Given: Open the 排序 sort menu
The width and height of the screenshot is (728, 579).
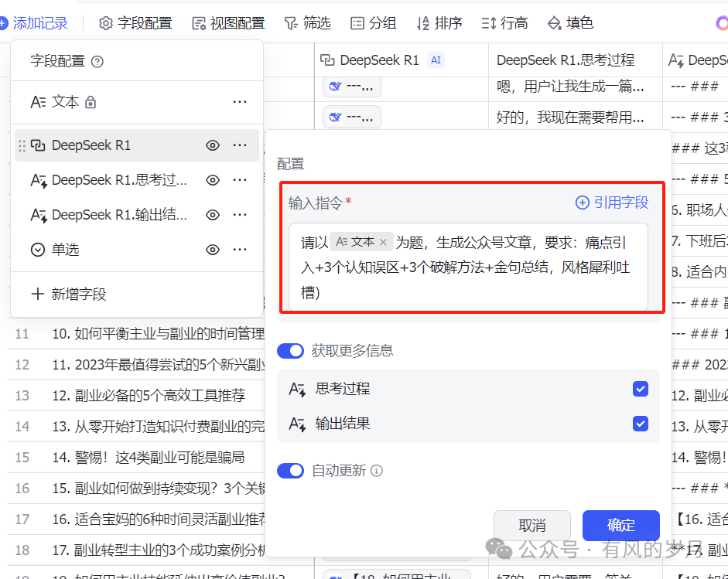Looking at the screenshot, I should (439, 22).
